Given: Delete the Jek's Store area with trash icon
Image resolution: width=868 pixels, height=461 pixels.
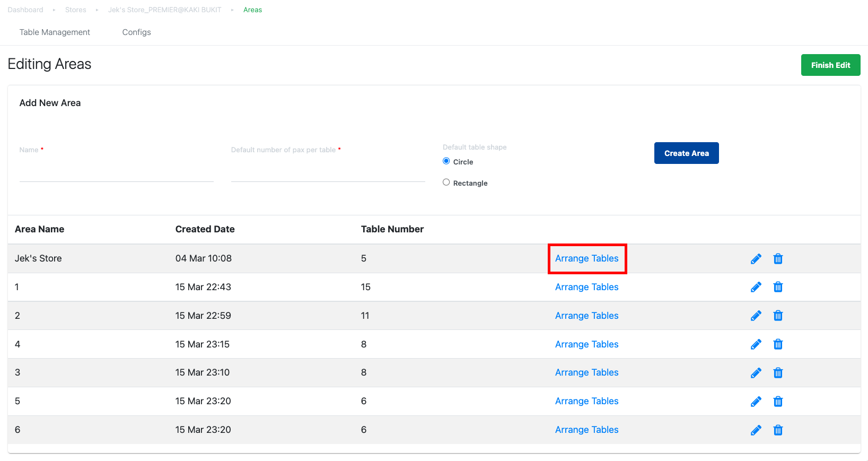Looking at the screenshot, I should pyautogui.click(x=778, y=259).
